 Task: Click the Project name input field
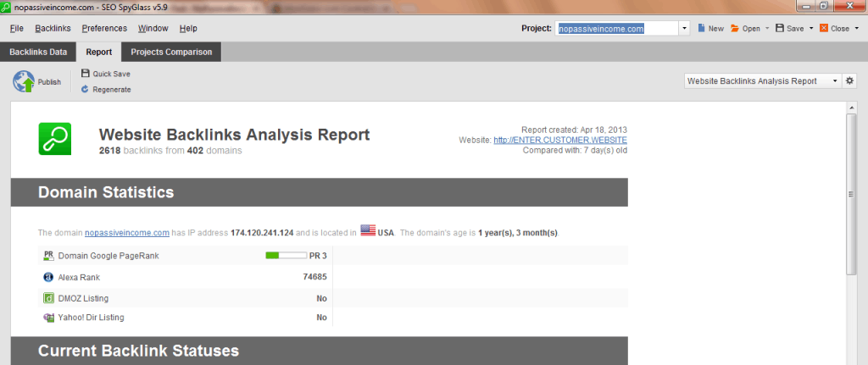617,28
